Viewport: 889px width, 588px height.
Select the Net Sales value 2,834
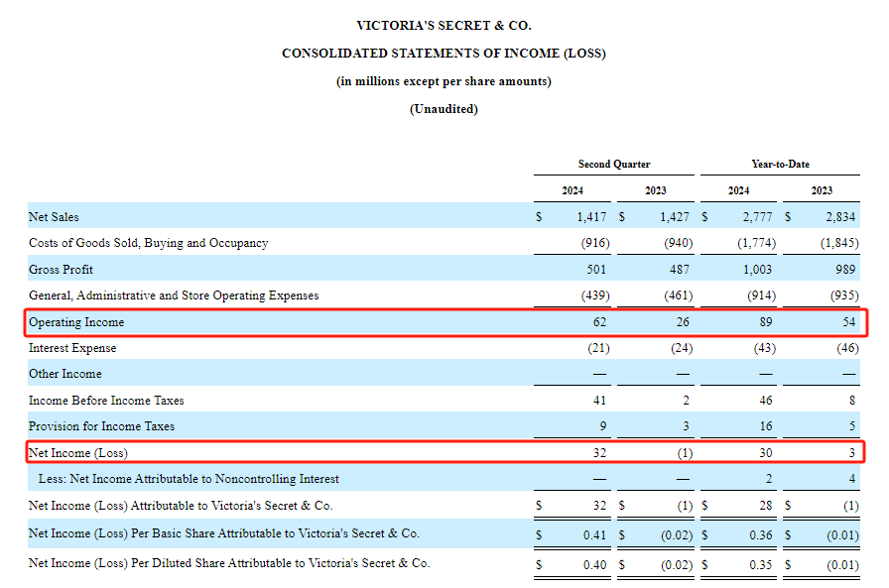pyautogui.click(x=840, y=217)
